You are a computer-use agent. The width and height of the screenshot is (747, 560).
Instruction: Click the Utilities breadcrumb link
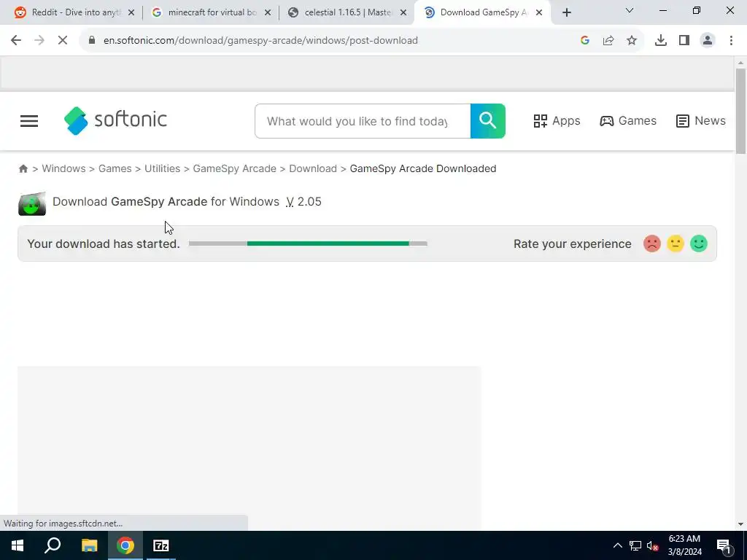coord(162,168)
